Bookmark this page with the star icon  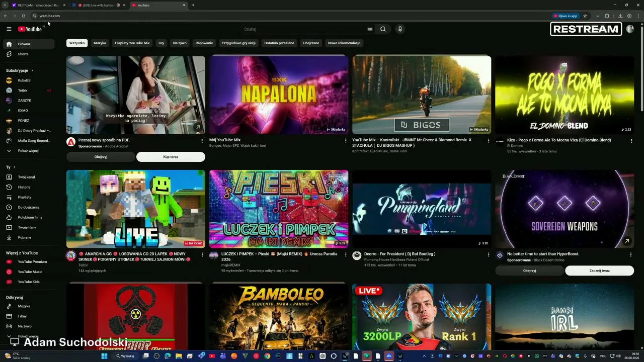[x=585, y=16]
